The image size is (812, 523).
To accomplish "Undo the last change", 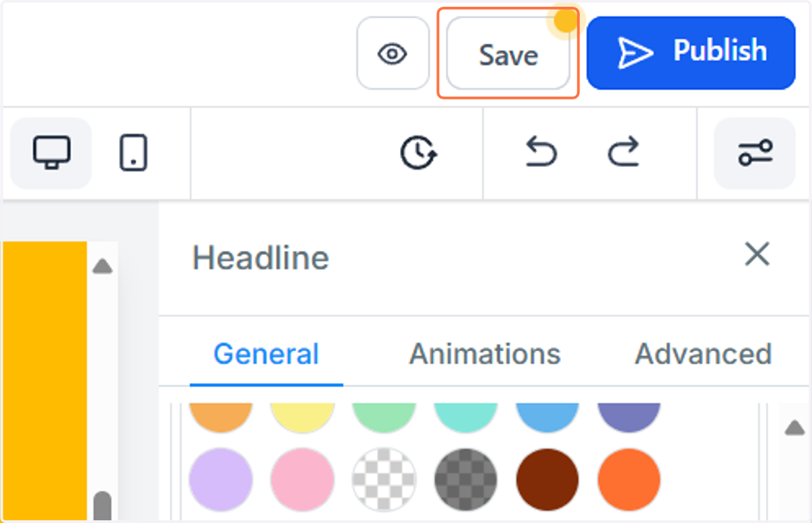I will pyautogui.click(x=541, y=153).
